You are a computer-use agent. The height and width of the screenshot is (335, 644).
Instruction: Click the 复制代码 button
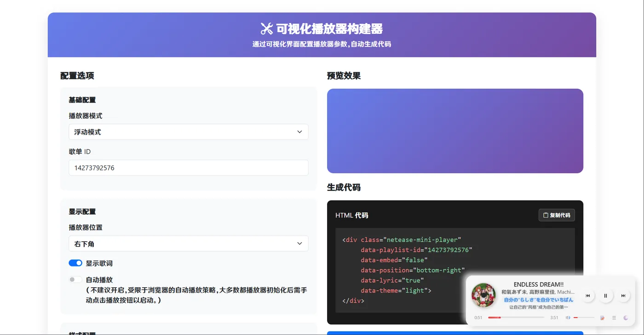pyautogui.click(x=557, y=215)
